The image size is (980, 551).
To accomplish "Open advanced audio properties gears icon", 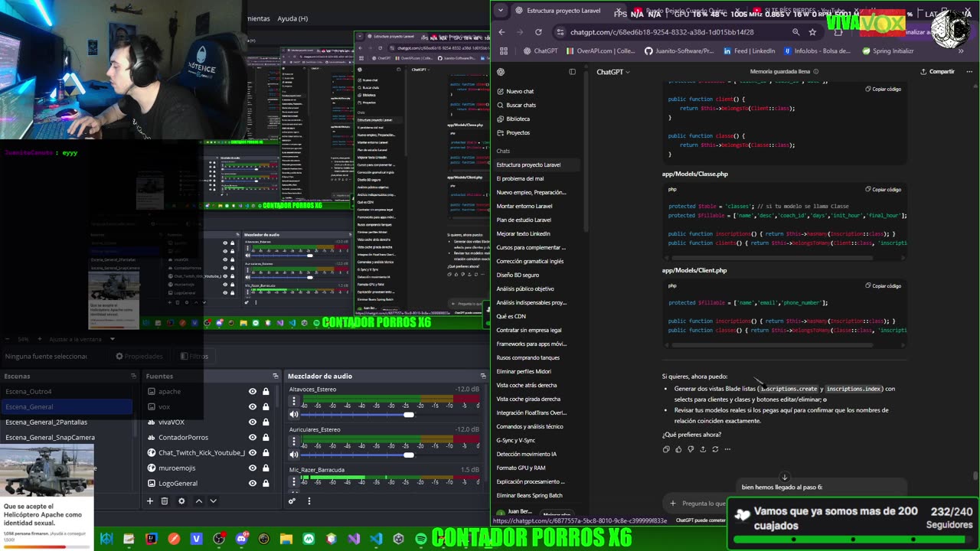I will (292, 501).
